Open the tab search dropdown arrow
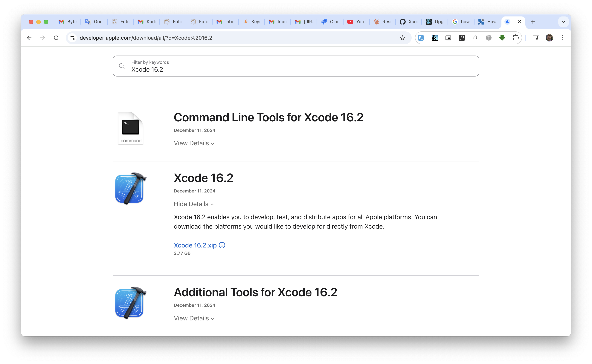 (563, 22)
